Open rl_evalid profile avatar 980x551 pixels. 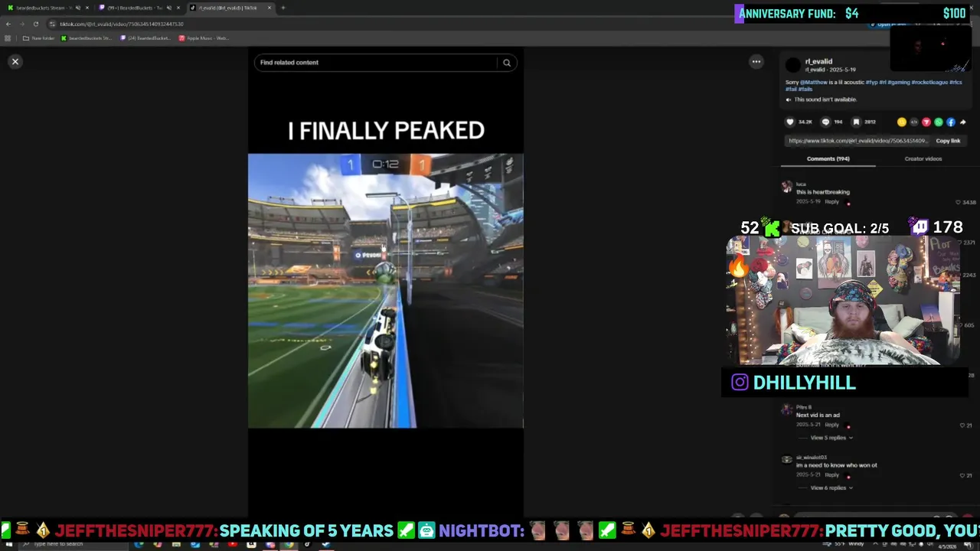pyautogui.click(x=793, y=65)
